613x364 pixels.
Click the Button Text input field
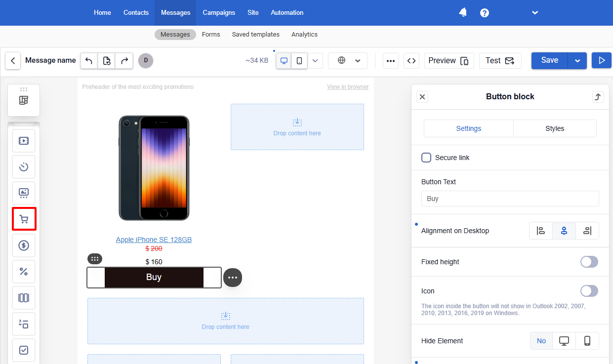510,199
